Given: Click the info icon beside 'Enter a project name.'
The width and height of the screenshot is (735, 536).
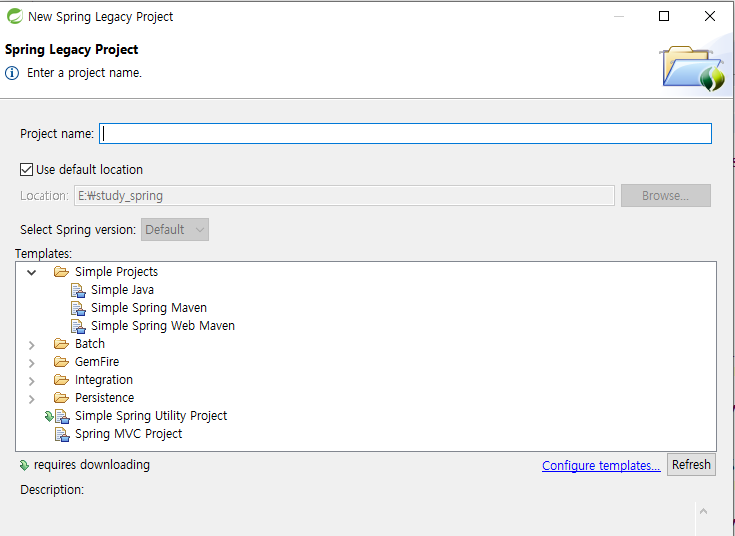Looking at the screenshot, I should pyautogui.click(x=12, y=73).
